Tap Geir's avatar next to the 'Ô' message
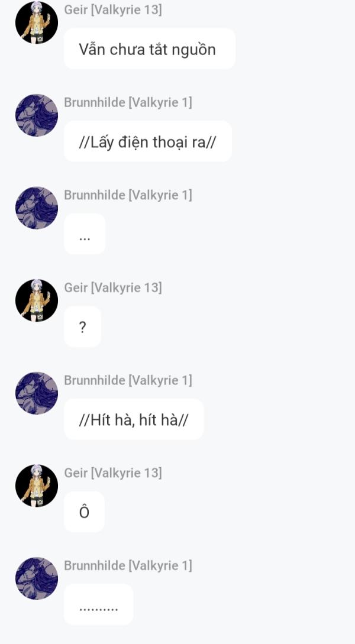 pyautogui.click(x=37, y=486)
